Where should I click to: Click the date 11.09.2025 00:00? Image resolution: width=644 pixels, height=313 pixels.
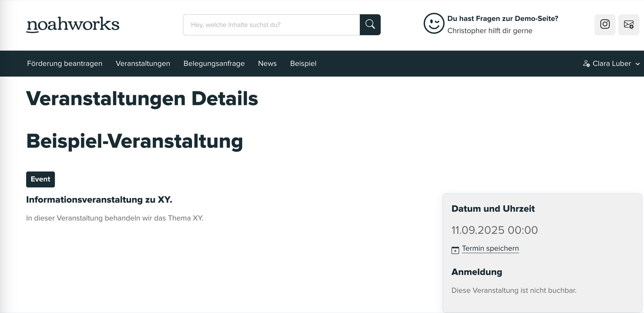click(495, 230)
